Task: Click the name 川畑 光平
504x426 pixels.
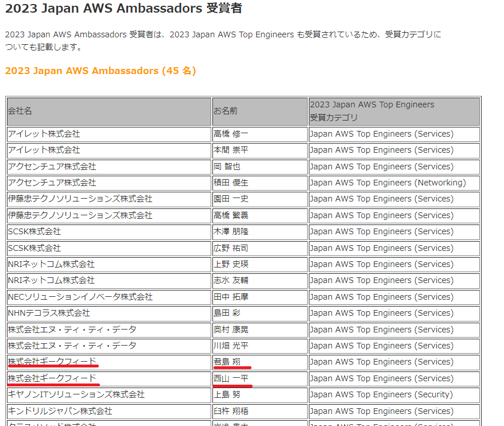Action: (x=231, y=346)
